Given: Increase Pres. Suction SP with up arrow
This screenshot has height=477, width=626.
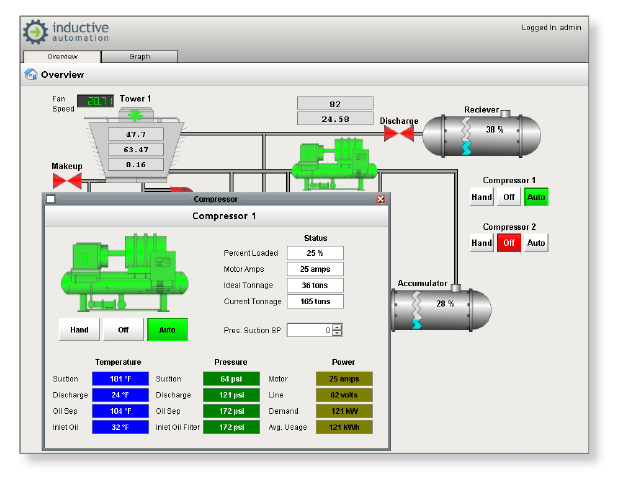Looking at the screenshot, I should click(337, 327).
